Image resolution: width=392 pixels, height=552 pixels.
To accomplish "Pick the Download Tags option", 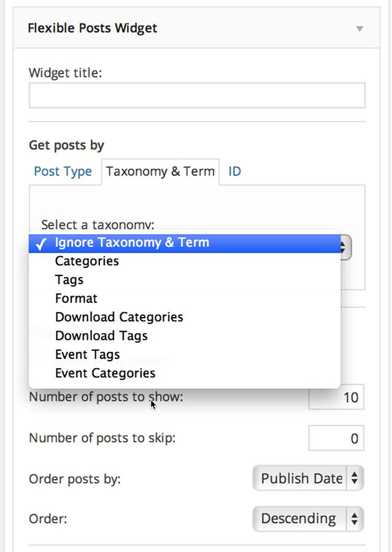I will click(x=101, y=336).
